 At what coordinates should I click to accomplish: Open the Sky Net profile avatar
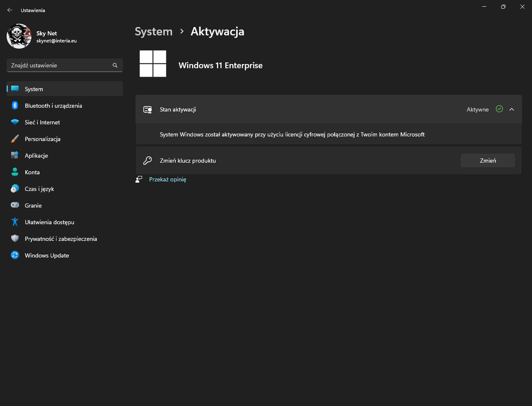coord(19,37)
